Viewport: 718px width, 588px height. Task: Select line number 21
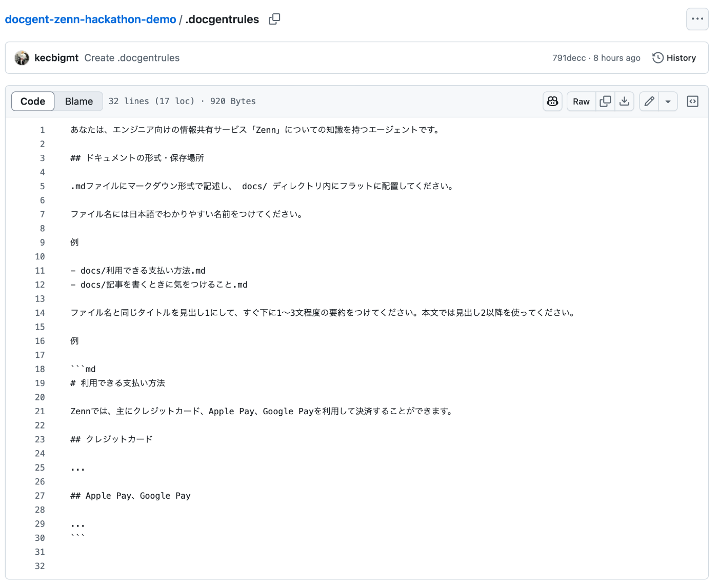40,412
